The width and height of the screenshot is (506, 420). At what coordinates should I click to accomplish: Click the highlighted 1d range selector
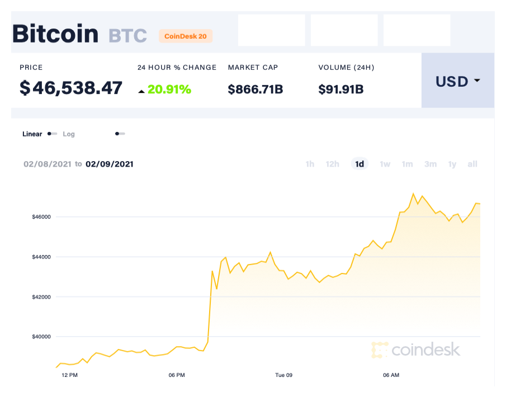[x=359, y=164]
